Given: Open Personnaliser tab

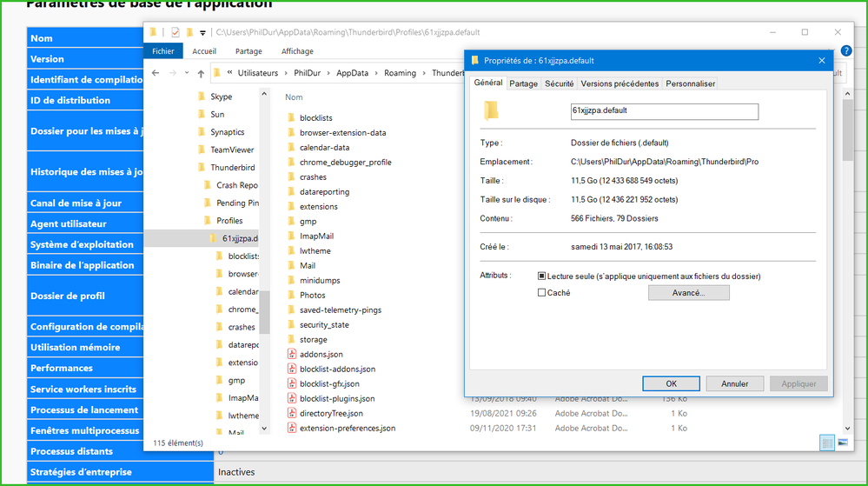Looking at the screenshot, I should click(690, 83).
